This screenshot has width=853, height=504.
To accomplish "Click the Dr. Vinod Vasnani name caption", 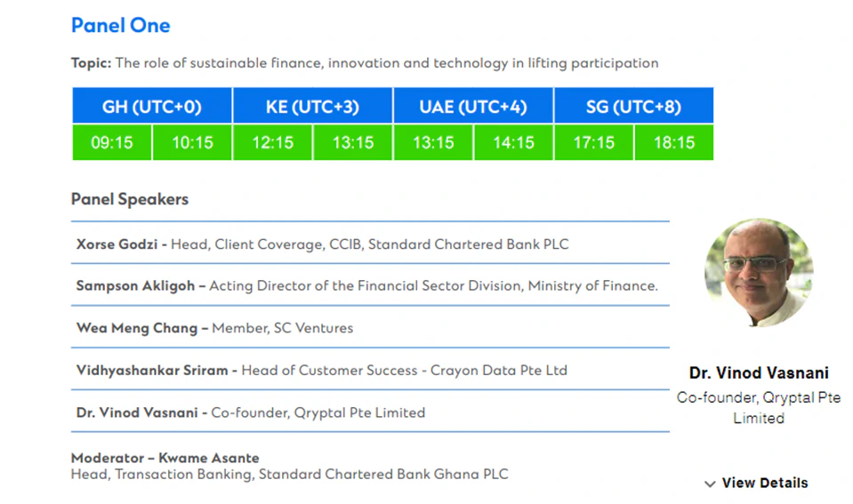I will (x=759, y=373).
